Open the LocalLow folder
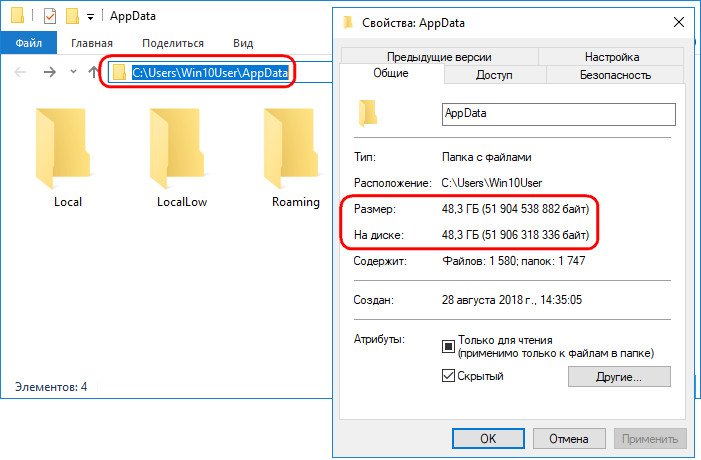This screenshot has width=701, height=460. click(x=180, y=157)
